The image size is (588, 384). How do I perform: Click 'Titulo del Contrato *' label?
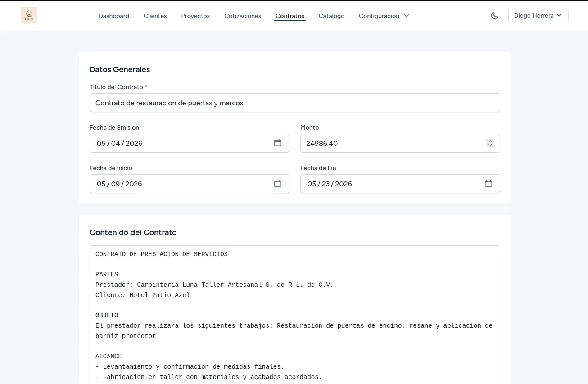118,87
